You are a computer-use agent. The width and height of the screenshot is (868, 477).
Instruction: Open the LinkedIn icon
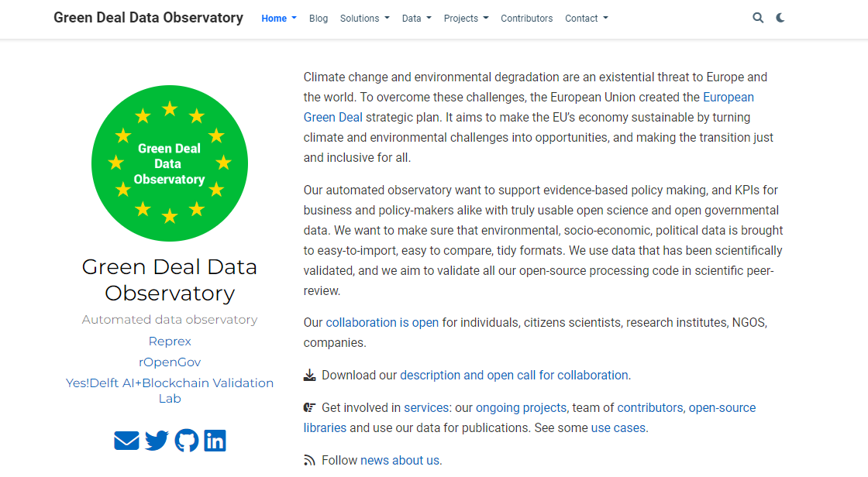215,441
